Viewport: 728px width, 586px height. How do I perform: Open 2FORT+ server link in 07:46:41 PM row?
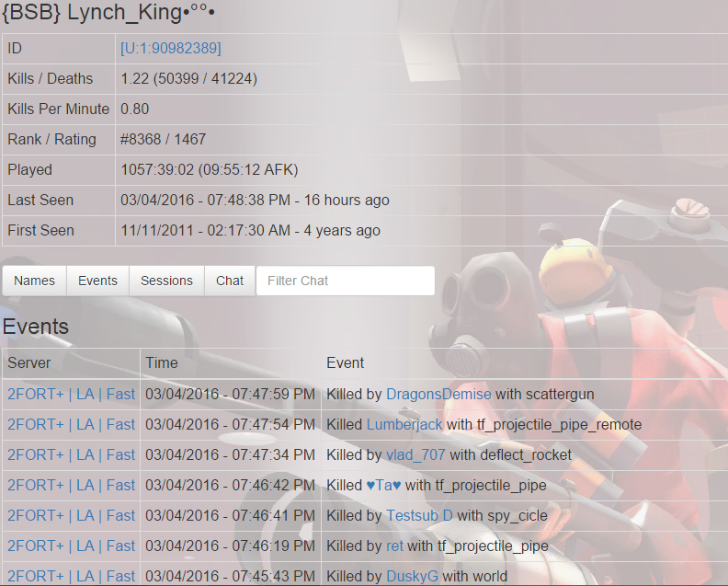coord(71,515)
